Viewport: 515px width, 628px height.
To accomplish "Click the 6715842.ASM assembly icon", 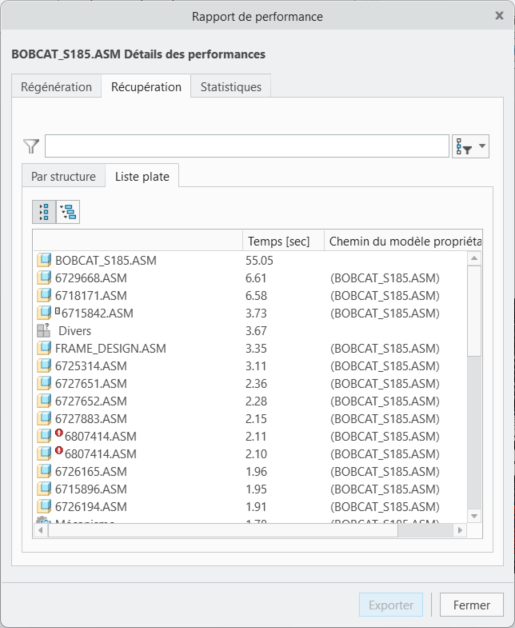I will [x=44, y=313].
